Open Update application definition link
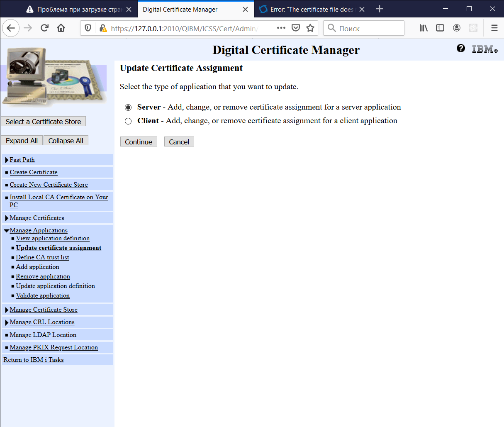The height and width of the screenshot is (427, 504). coord(55,286)
